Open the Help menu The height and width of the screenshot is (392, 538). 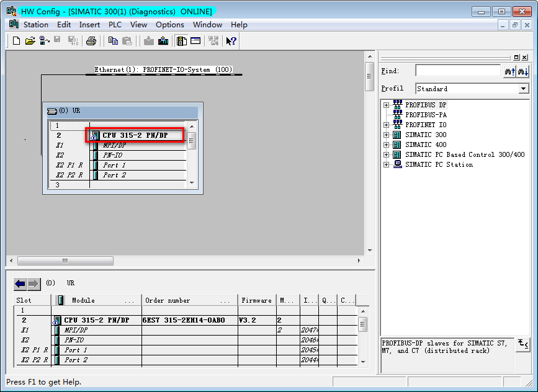(x=239, y=25)
